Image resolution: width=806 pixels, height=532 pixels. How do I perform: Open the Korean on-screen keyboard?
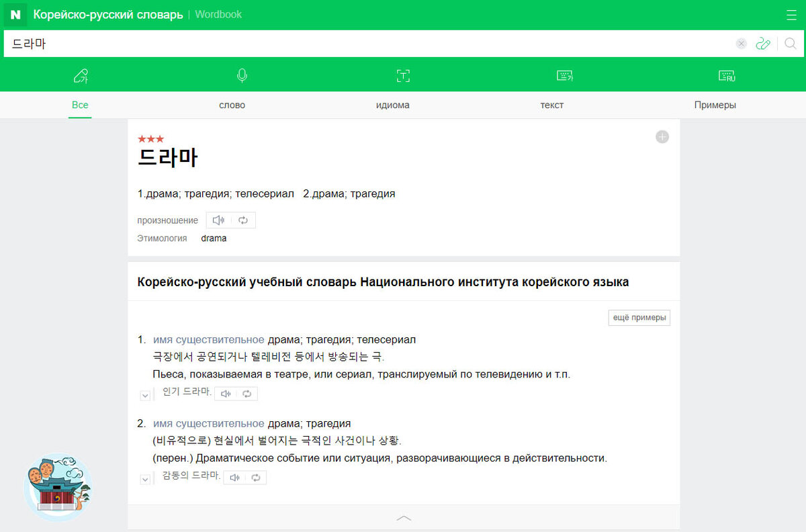click(564, 76)
